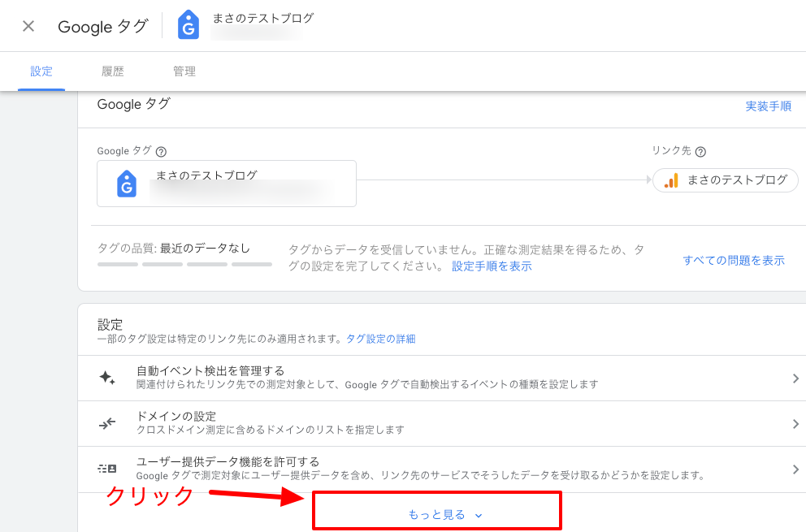Select the まさのテストブログ Google tag card
This screenshot has width=806, height=532.
(227, 184)
